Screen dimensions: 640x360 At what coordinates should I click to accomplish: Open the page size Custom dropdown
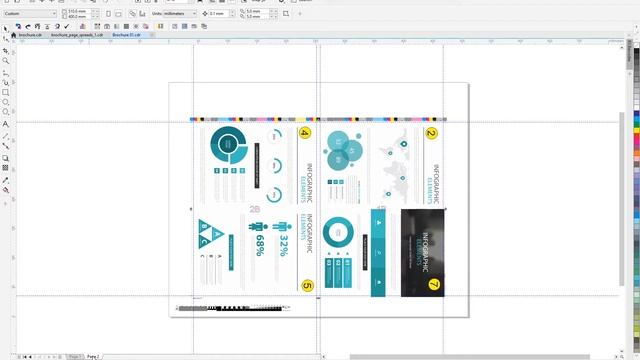point(29,14)
